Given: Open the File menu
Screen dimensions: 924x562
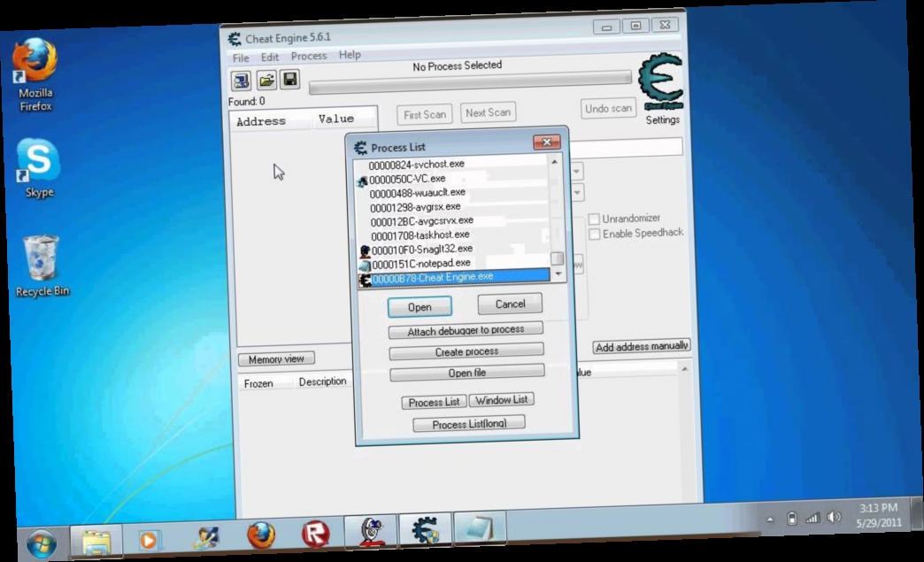Looking at the screenshot, I should click(x=241, y=58).
